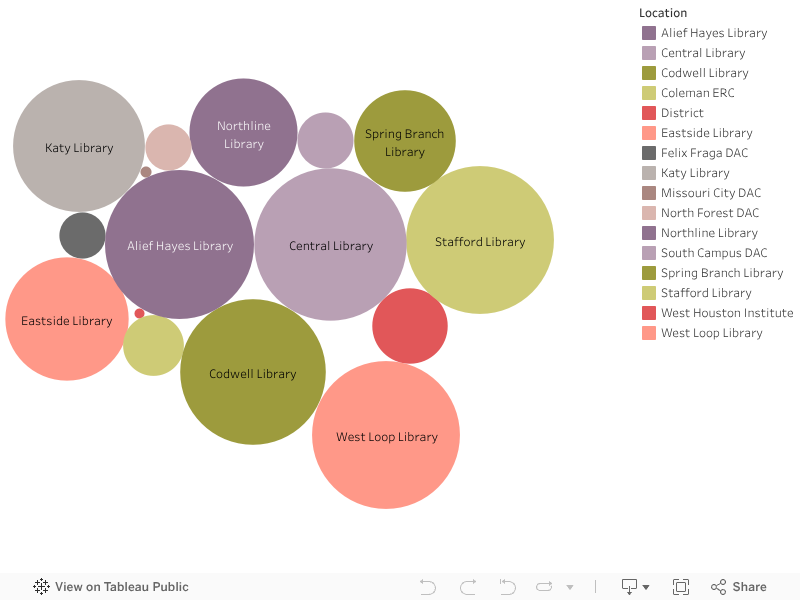The height and width of the screenshot is (600, 800).
Task: Select the Central Library bubble
Action: [x=331, y=244]
